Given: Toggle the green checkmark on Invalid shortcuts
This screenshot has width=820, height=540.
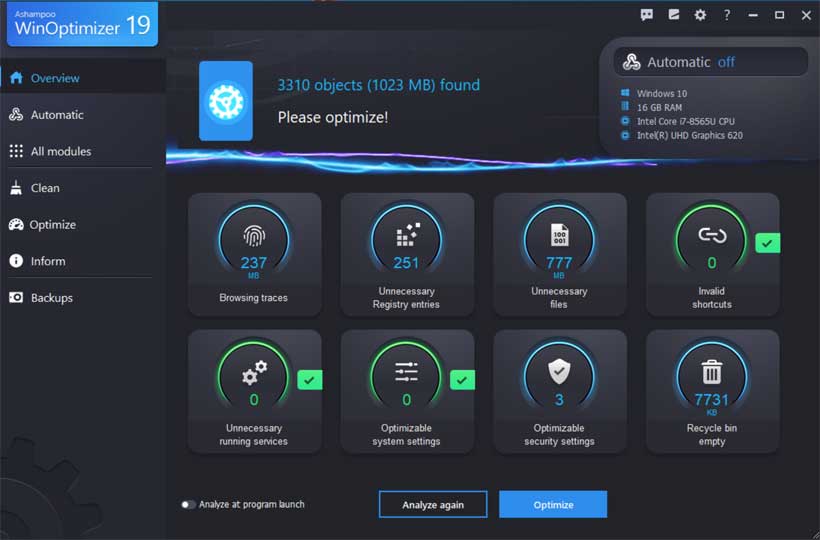Looking at the screenshot, I should (x=767, y=243).
